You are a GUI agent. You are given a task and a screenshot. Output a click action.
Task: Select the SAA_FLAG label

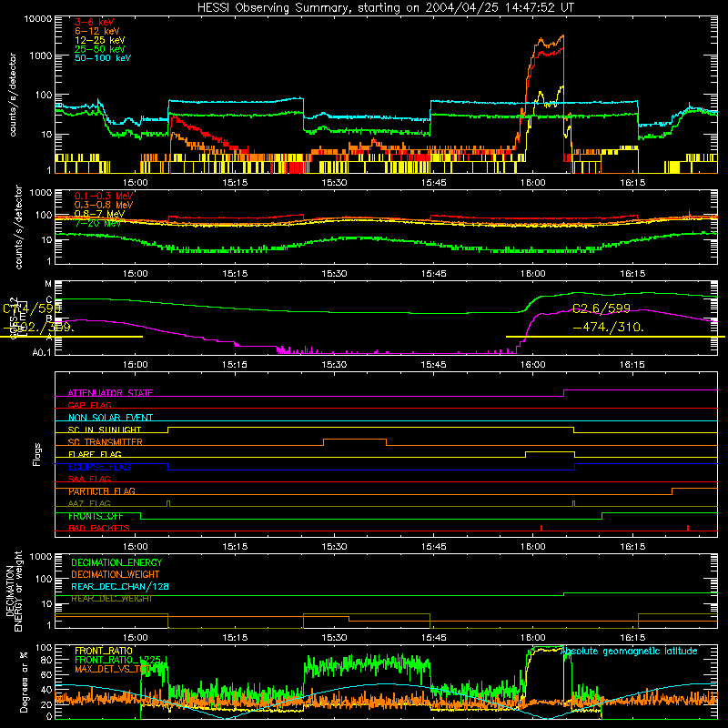coord(89,479)
